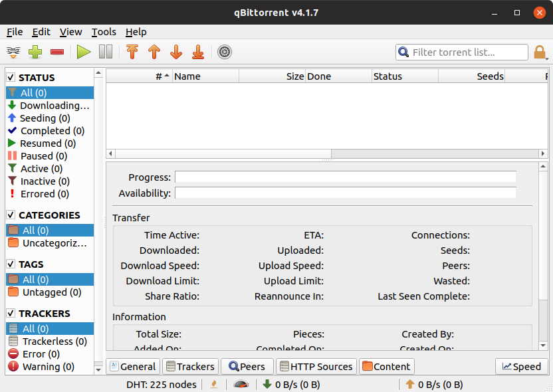
Task: Select All (0) under STATUS
Action: [50, 93]
